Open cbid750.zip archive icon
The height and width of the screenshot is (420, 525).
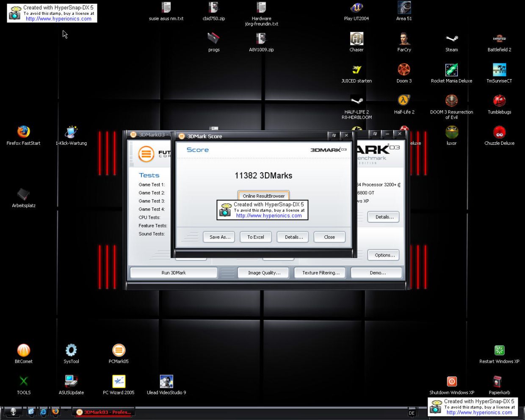(214, 7)
